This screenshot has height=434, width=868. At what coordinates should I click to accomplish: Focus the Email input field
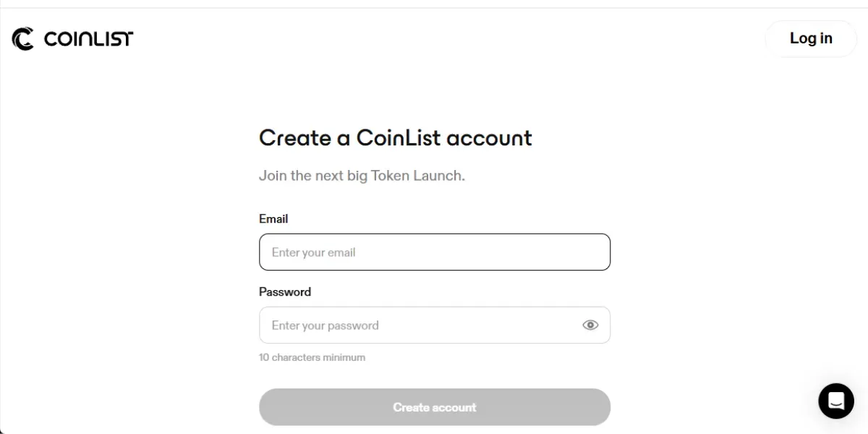[435, 252]
